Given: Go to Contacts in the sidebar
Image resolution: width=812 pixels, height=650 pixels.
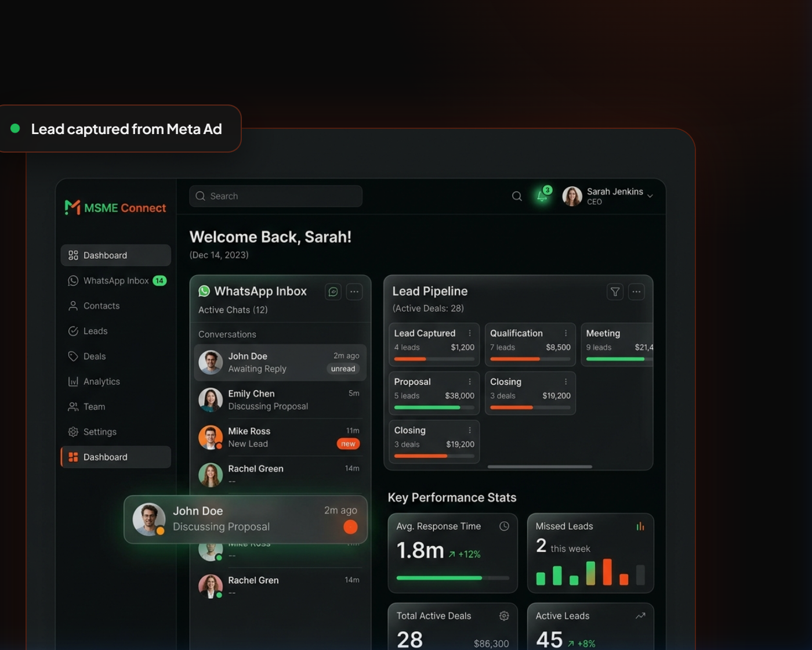Looking at the screenshot, I should pos(116,306).
